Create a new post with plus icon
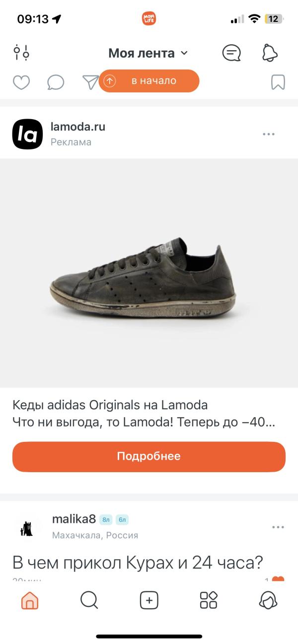Image resolution: width=298 pixels, height=644 pixels. 149,600
